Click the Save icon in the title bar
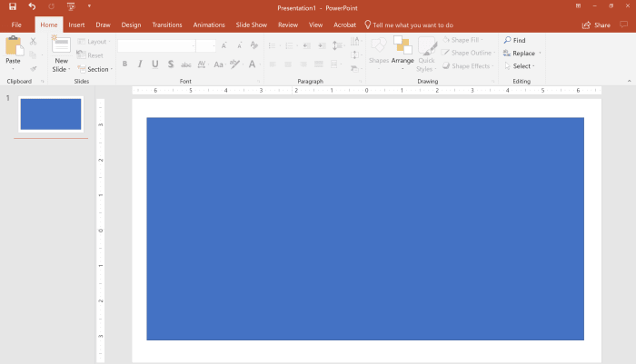Viewport: 636px width, 364px height. click(x=13, y=6)
